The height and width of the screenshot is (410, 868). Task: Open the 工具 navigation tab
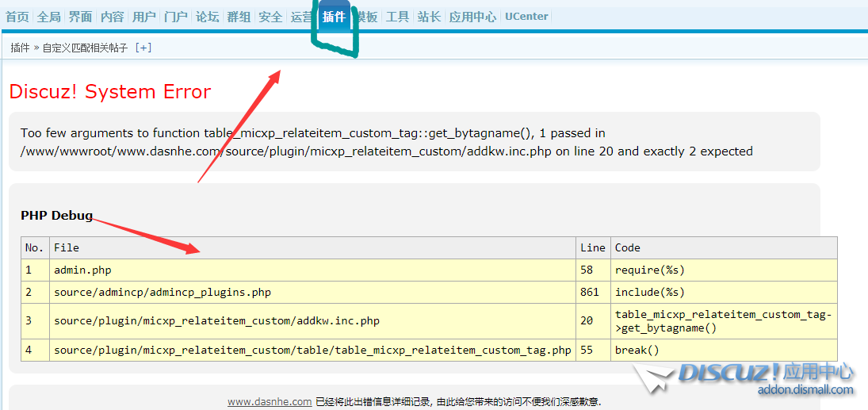(x=397, y=17)
